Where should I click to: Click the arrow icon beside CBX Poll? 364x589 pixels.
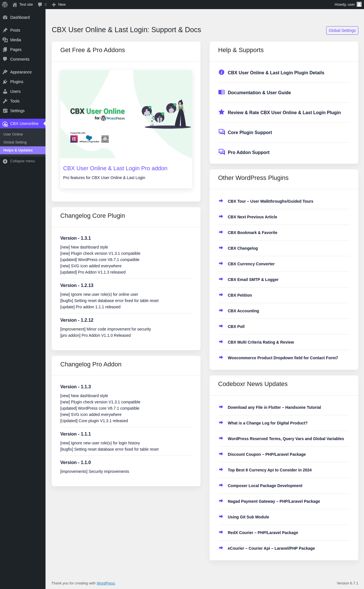(221, 326)
